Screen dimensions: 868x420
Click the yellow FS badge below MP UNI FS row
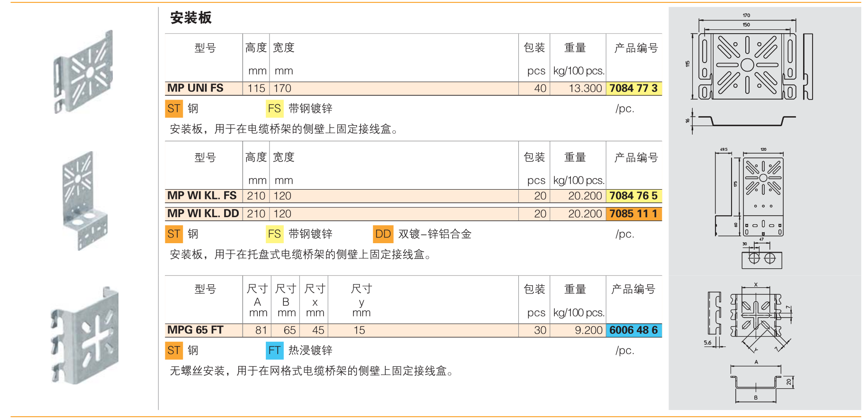(274, 109)
